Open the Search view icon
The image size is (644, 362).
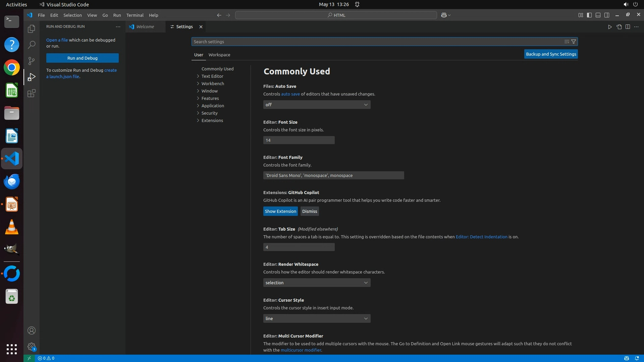[31, 45]
